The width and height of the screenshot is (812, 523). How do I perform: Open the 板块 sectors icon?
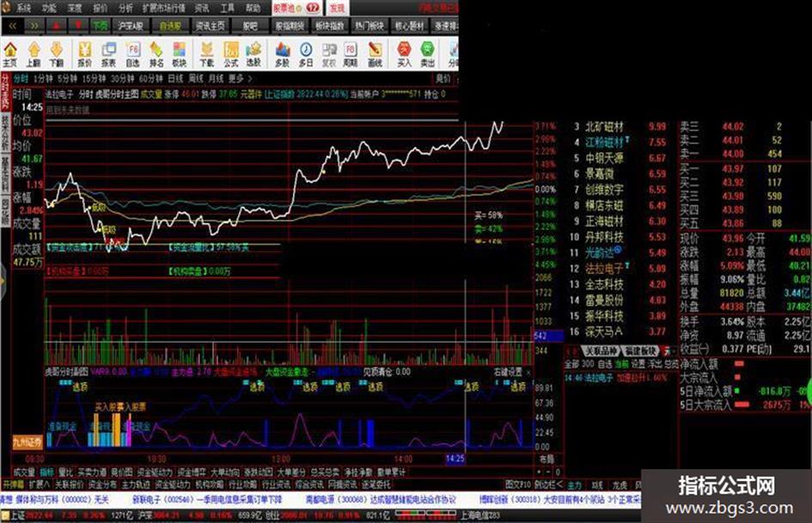click(x=180, y=55)
